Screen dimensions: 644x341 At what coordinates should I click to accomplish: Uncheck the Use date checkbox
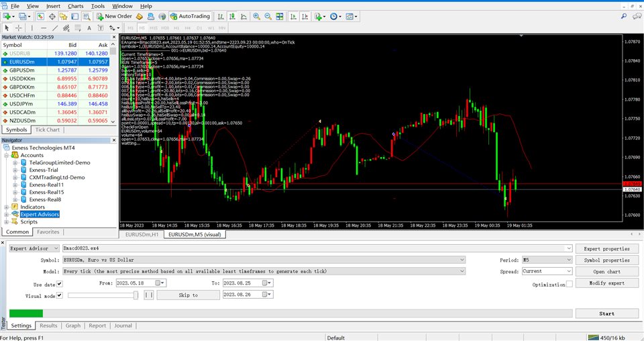pos(60,284)
